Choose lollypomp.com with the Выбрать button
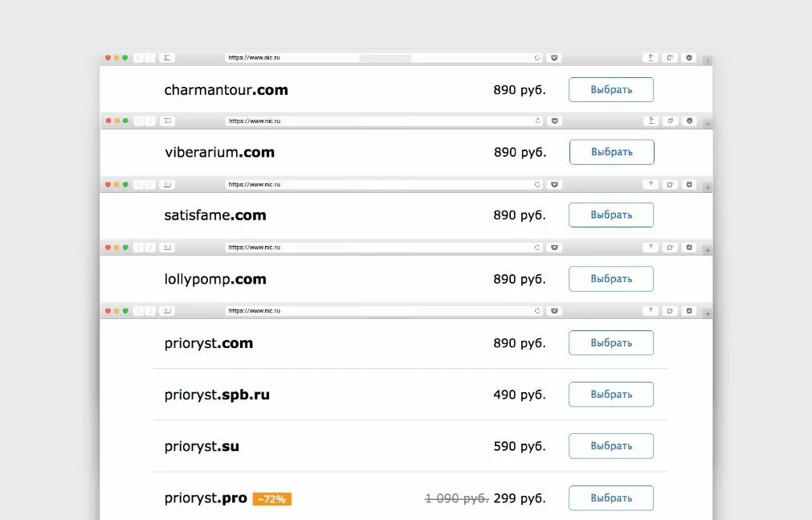Viewport: 812px width, 520px height. point(611,279)
